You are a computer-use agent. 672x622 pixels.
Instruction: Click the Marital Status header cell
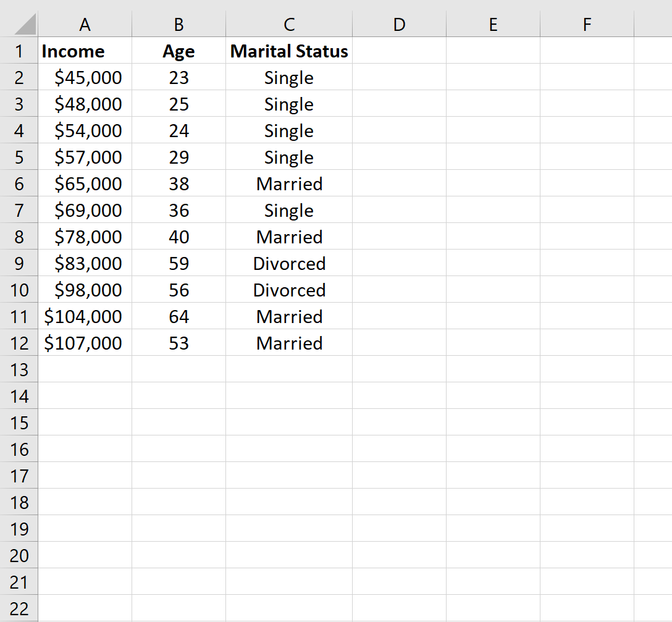tap(288, 51)
